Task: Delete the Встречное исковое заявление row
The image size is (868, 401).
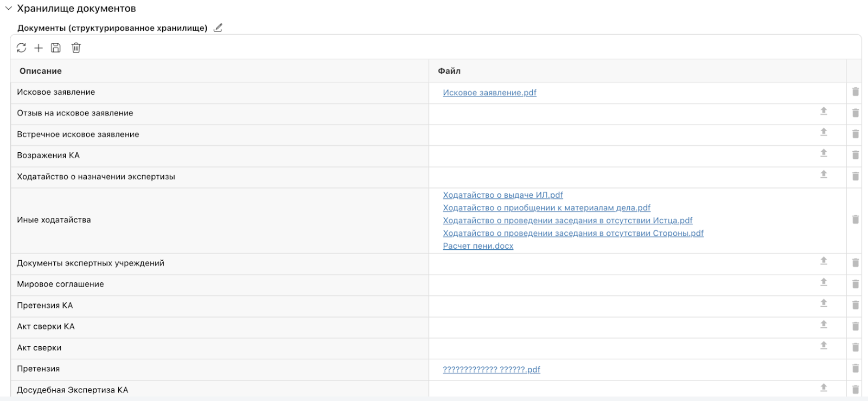Action: pyautogui.click(x=856, y=134)
